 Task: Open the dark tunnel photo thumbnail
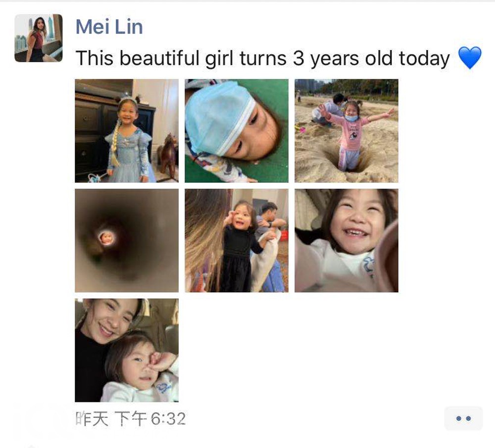[x=127, y=240]
